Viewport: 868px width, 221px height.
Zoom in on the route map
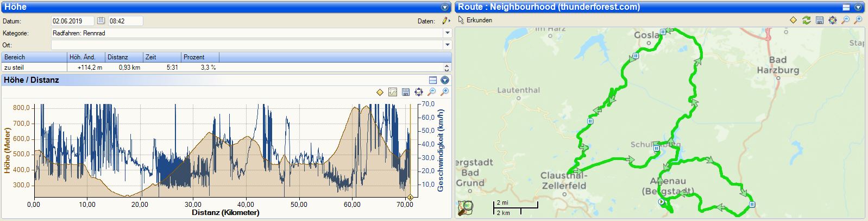click(x=858, y=20)
